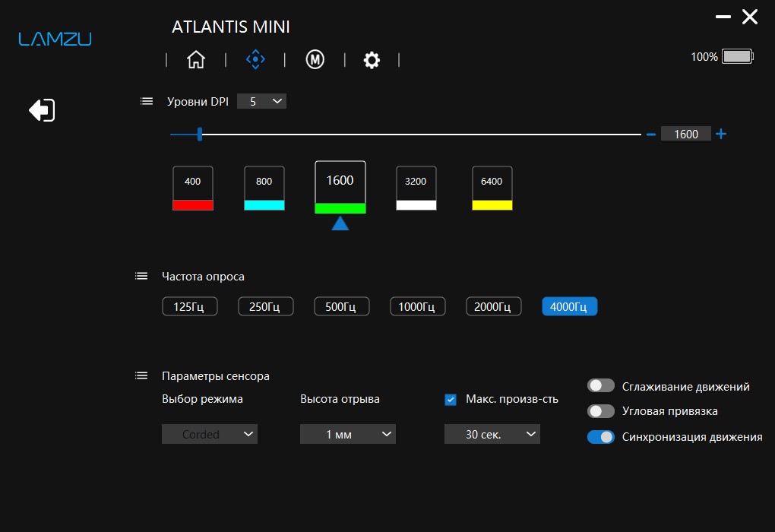
Task: Select the 6400 DPI level
Action: click(492, 188)
